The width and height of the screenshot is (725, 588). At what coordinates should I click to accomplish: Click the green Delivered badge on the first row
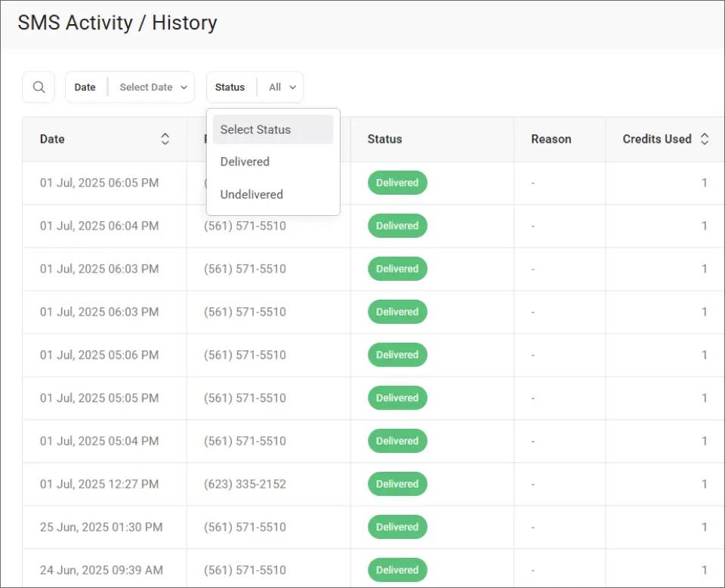397,182
